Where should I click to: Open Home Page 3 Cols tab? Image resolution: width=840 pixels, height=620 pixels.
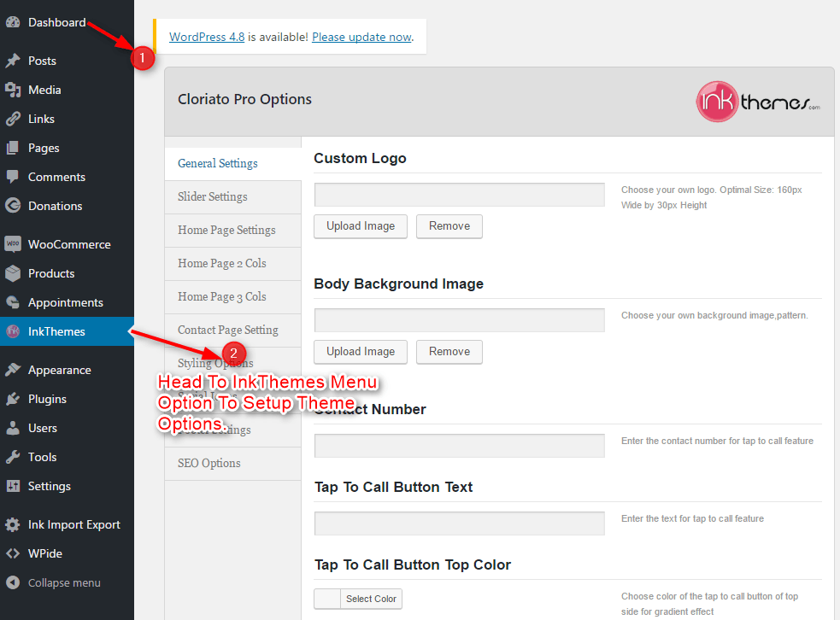point(232,296)
